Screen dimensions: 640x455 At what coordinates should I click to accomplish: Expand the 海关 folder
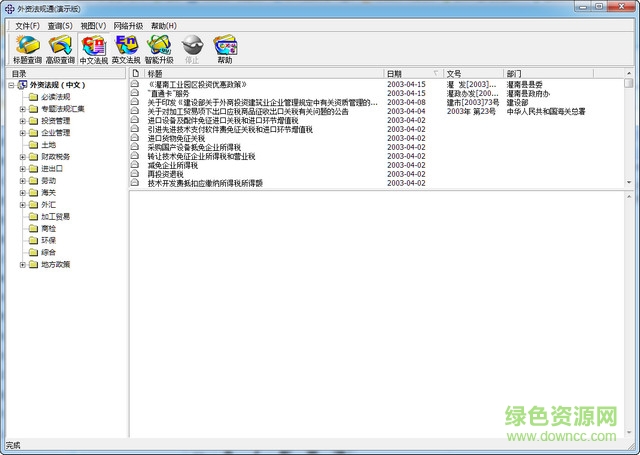(x=23, y=193)
